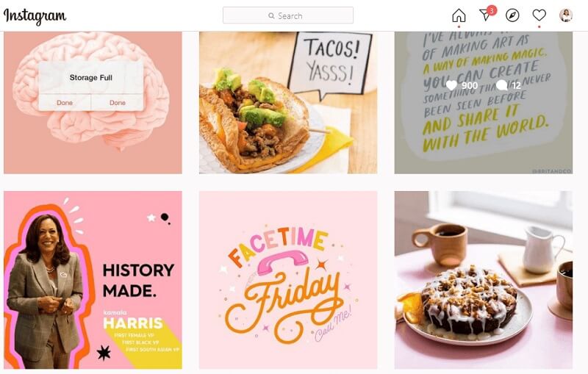The image size is (588, 374).
Task: Click the Instagram wordmark logo
Action: point(35,16)
